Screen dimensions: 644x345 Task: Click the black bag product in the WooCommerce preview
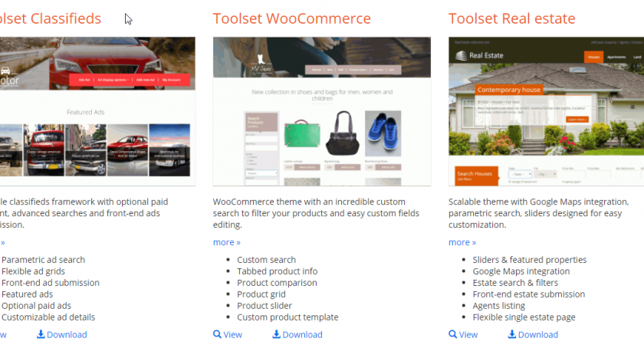342,133
